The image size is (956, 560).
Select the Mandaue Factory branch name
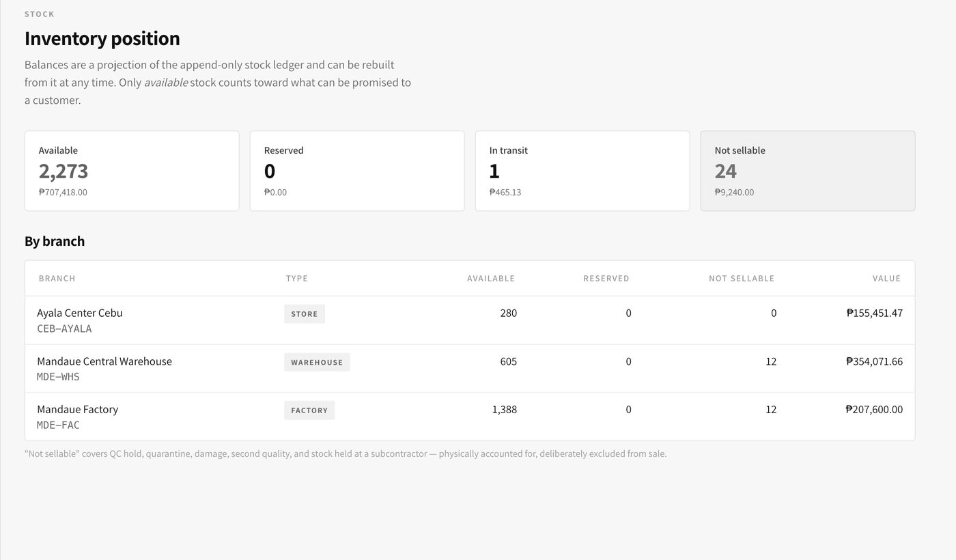[x=77, y=409]
